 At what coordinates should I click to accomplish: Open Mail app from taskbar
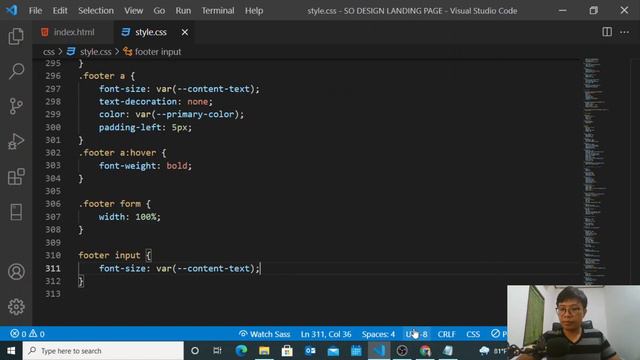[x=333, y=351]
